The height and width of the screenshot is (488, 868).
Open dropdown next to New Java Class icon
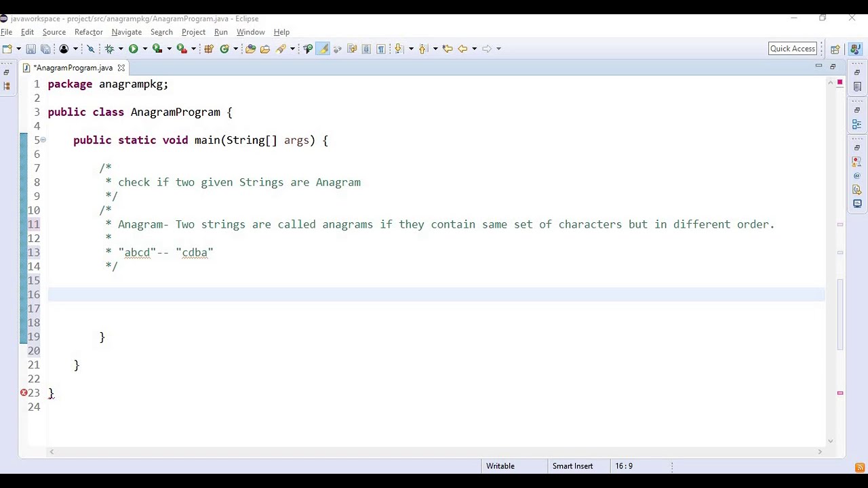tap(235, 49)
